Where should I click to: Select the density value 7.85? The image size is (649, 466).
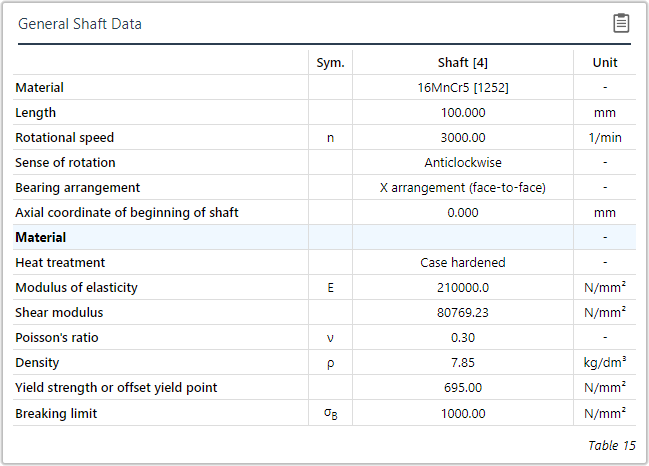point(463,363)
